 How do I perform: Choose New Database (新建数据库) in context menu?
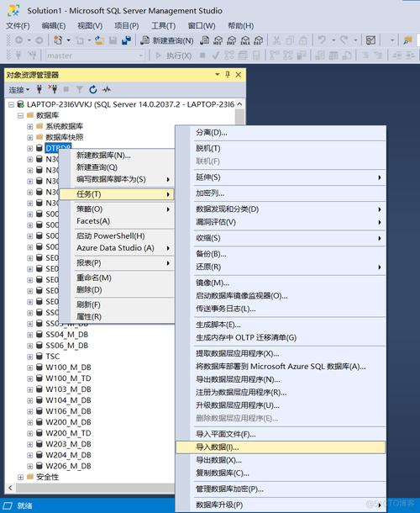(x=118, y=155)
